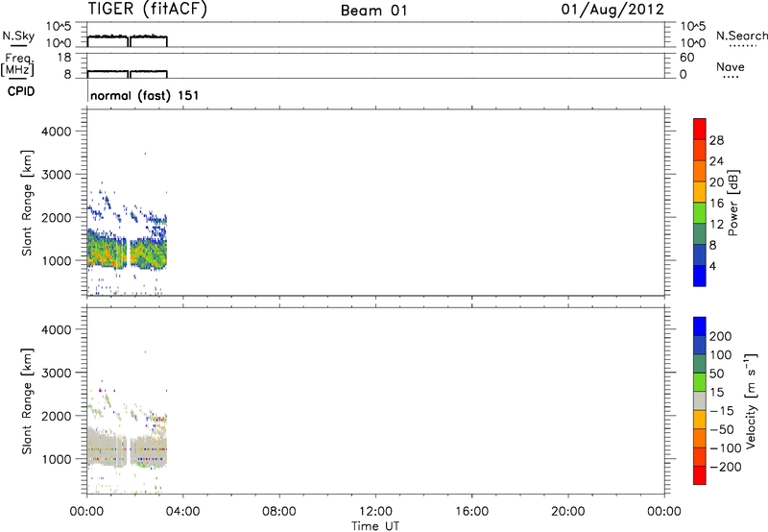This screenshot has width=768, height=532.
Task: Click the grey ±15 swatch in the Velocity bar
Action: (x=700, y=400)
